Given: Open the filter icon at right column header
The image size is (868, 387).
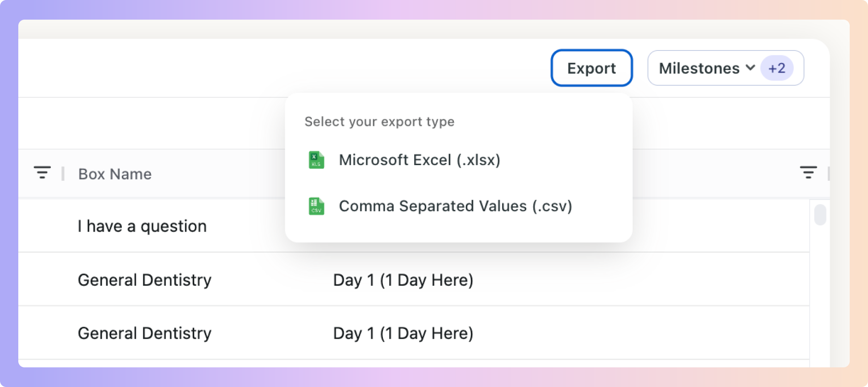Looking at the screenshot, I should (808, 172).
